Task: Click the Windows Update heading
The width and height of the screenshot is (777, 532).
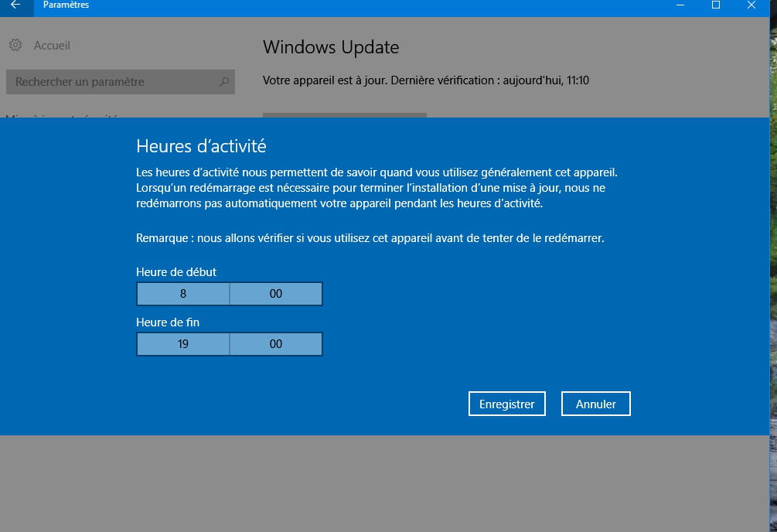Action: pos(331,47)
